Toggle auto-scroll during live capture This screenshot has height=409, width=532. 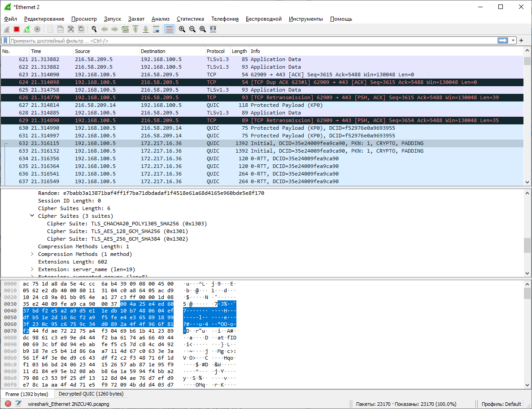[156, 29]
